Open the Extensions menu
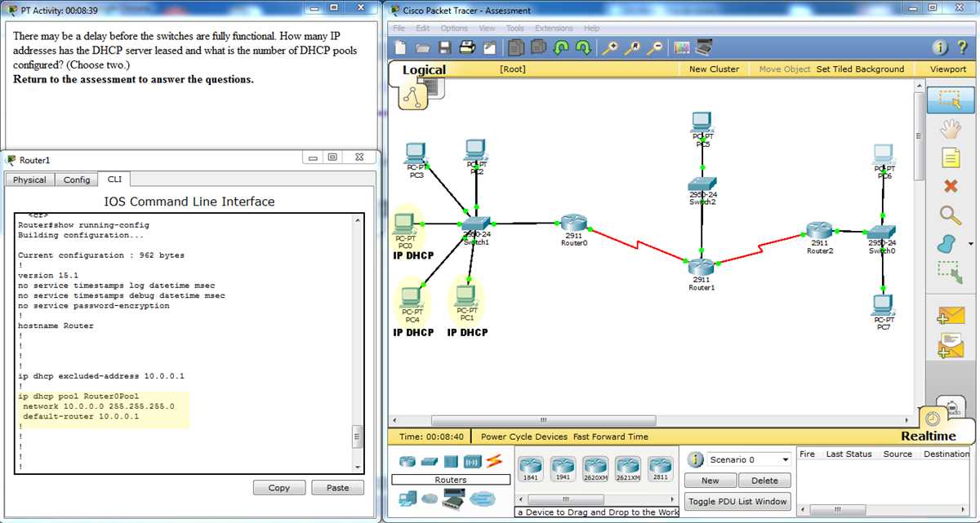The width and height of the screenshot is (980, 523). tap(554, 29)
